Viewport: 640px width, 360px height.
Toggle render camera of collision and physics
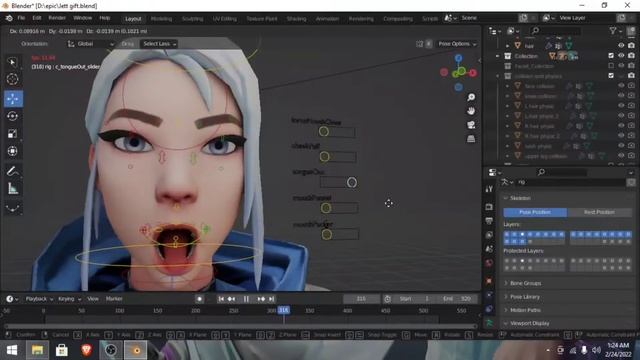(631, 76)
